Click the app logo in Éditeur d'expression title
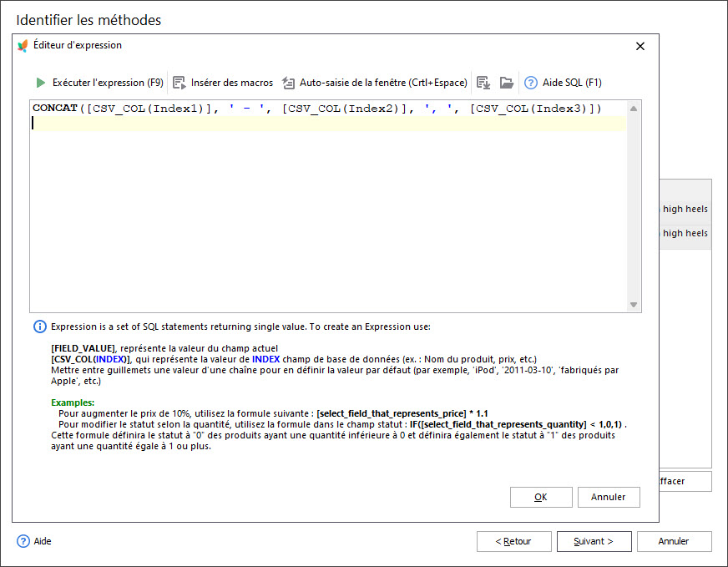728x567 pixels. pos(23,46)
